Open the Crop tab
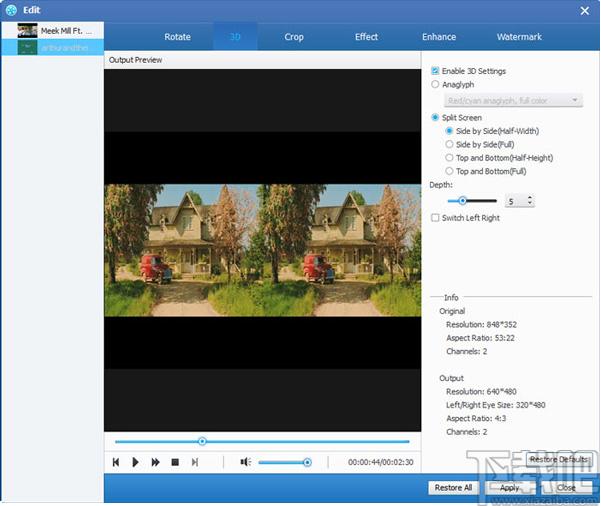 (294, 37)
